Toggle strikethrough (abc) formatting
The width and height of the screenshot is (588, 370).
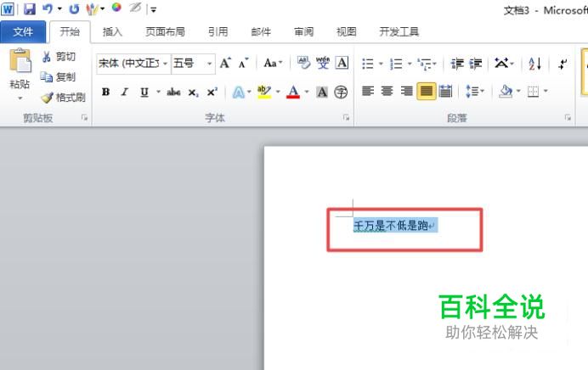click(x=173, y=92)
